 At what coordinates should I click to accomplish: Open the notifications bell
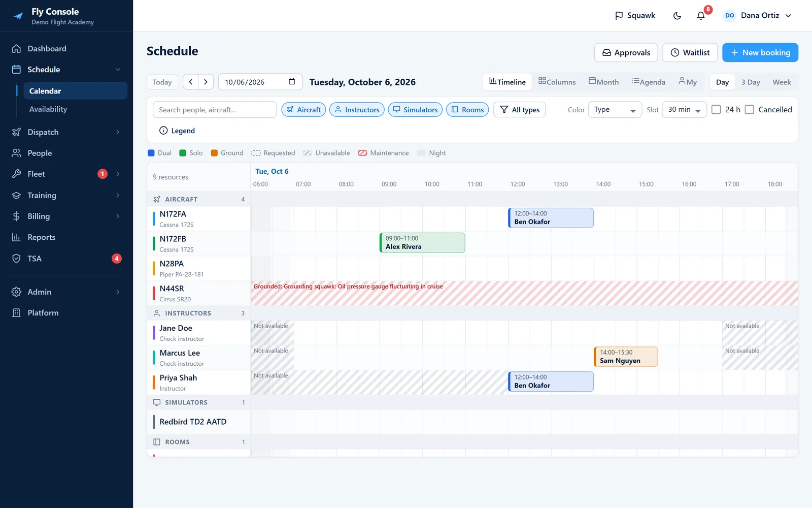701,16
